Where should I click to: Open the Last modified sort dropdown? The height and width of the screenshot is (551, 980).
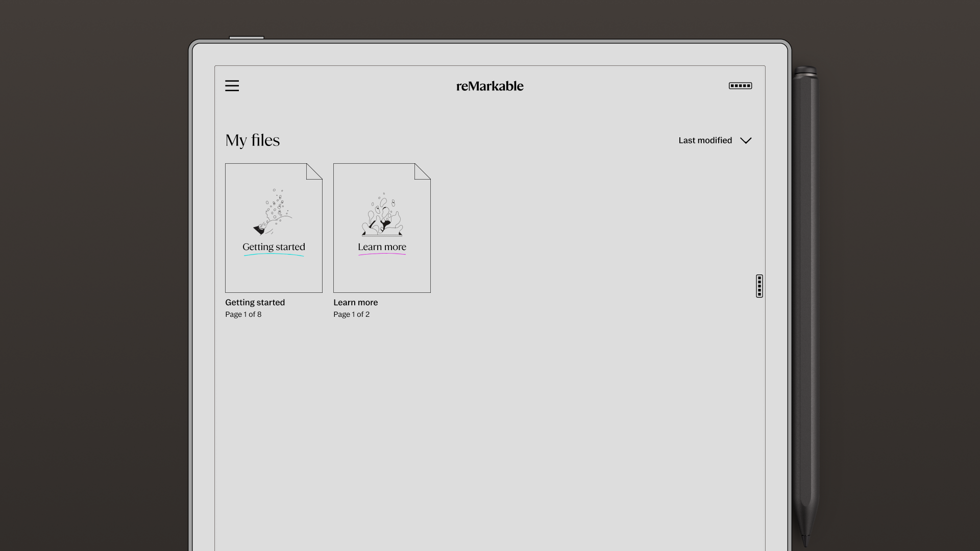click(705, 140)
